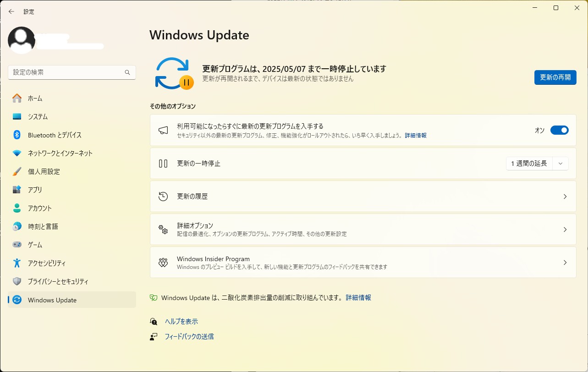Open Bluetooth とデバイス settings

tap(72, 135)
